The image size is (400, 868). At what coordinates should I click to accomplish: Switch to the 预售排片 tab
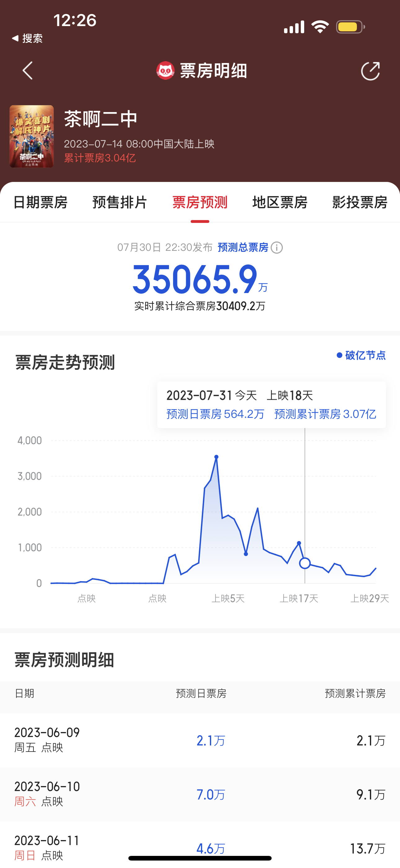120,202
